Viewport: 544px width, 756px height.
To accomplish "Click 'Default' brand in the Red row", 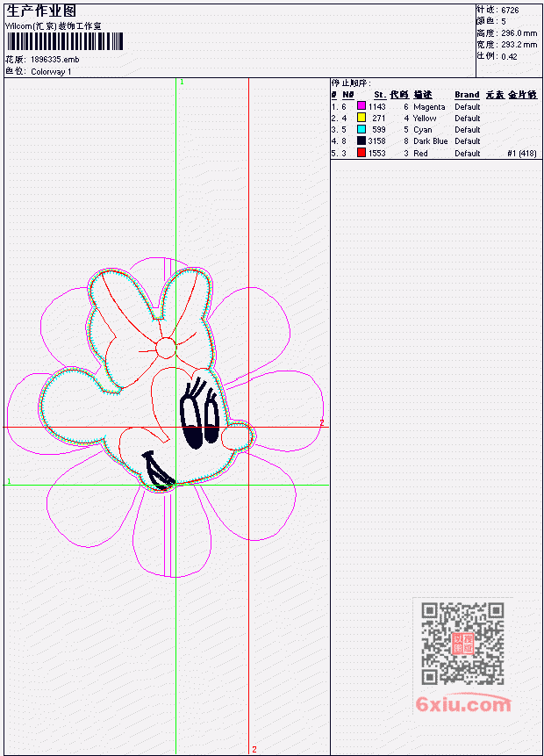I will 468,154.
